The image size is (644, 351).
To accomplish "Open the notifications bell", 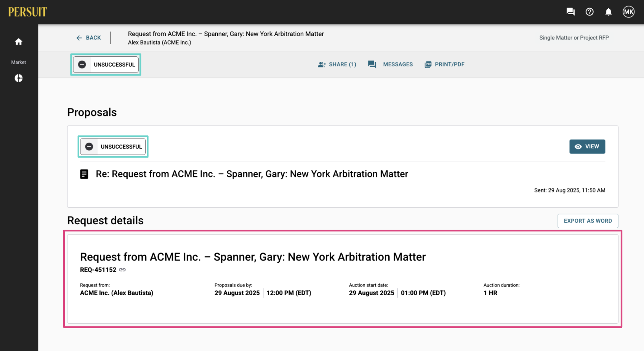I will click(609, 12).
